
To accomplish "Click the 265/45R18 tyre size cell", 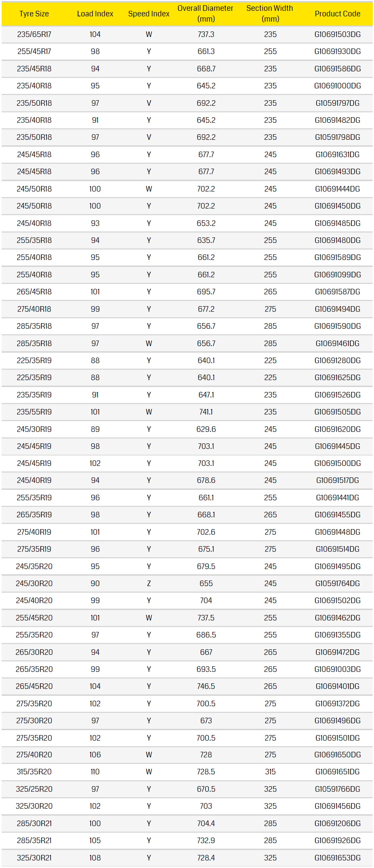I will pyautogui.click(x=34, y=292).
